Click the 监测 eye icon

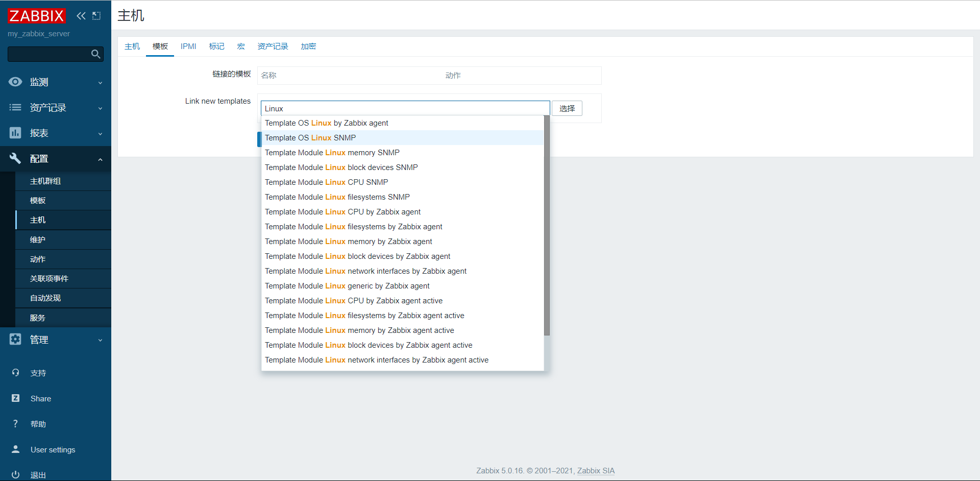[15, 82]
